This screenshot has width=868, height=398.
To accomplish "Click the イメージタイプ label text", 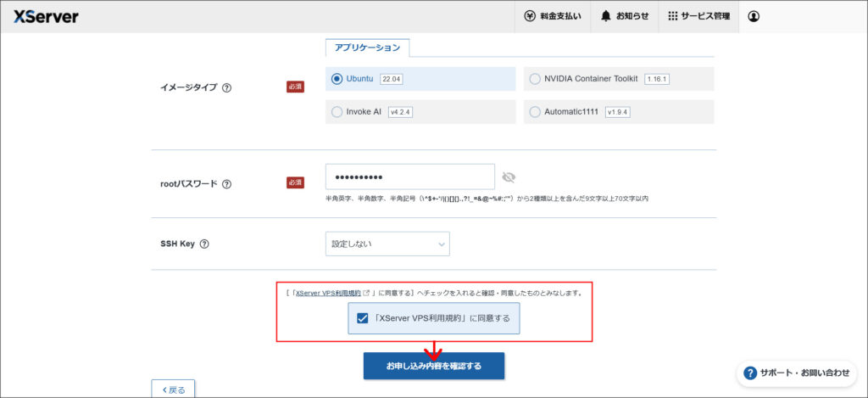I will 188,87.
